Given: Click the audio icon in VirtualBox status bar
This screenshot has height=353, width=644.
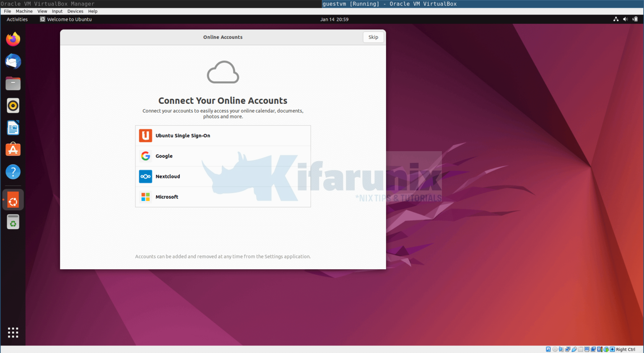Looking at the screenshot, I should point(561,349).
